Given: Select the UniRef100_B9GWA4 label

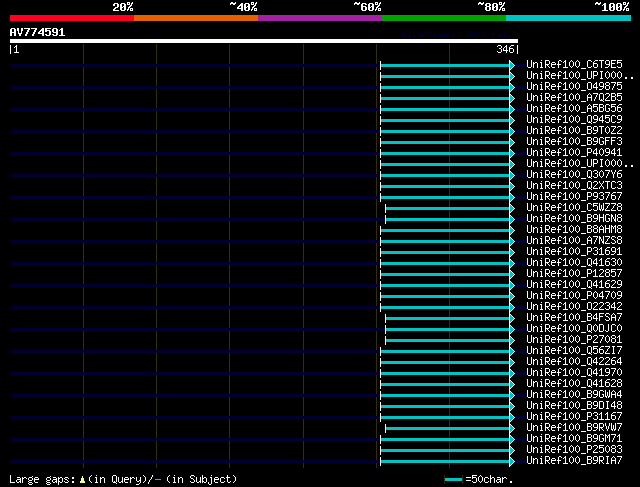Looking at the screenshot, I should 574,395.
